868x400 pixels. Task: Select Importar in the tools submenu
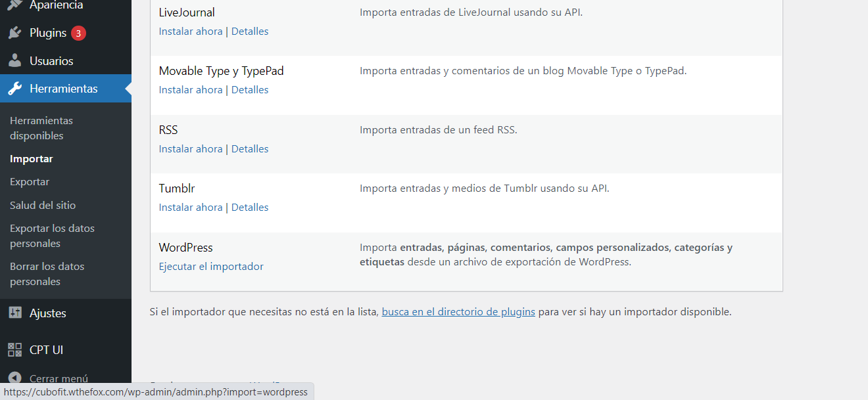point(32,159)
